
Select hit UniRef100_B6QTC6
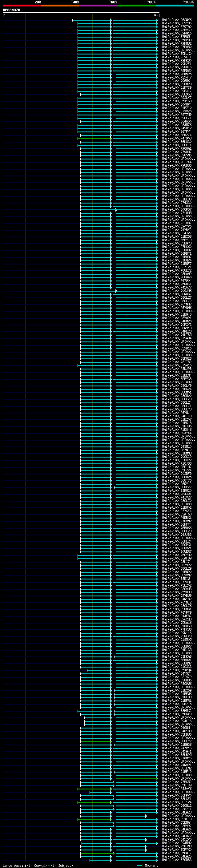click(176, 481)
